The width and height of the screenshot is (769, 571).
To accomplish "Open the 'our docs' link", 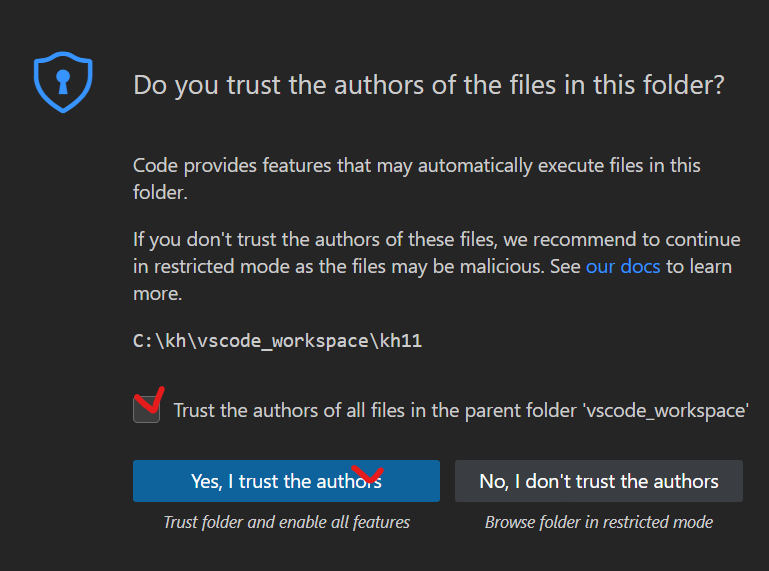I will 623,266.
